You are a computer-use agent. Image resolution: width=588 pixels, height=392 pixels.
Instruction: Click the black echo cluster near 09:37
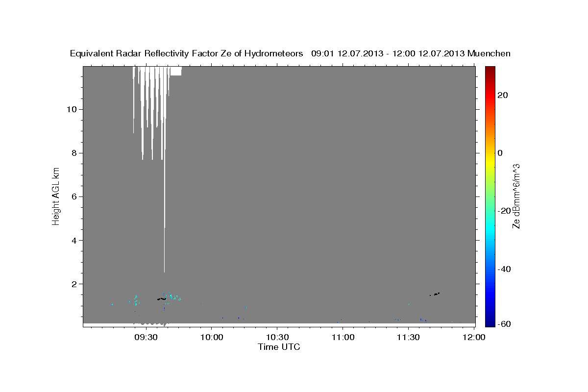(x=162, y=298)
